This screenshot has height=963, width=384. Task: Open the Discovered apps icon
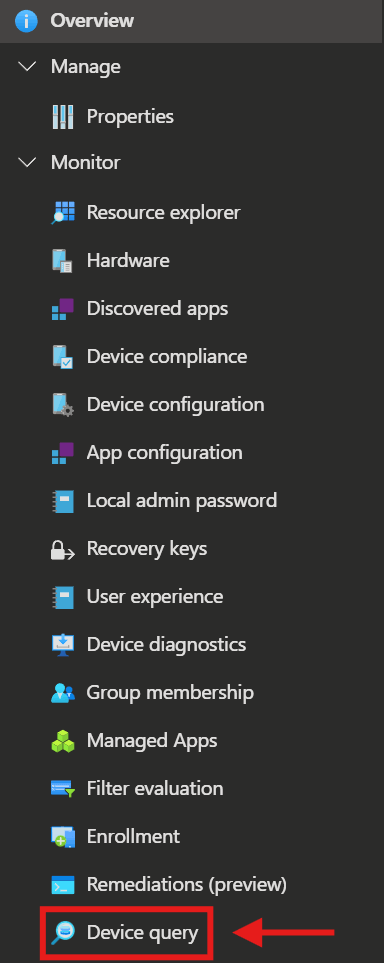coord(63,309)
